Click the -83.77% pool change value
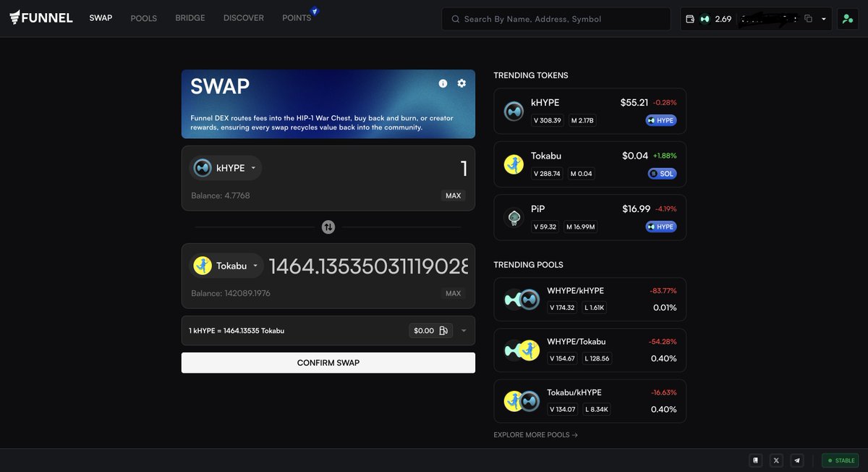The image size is (868, 472). pos(663,291)
